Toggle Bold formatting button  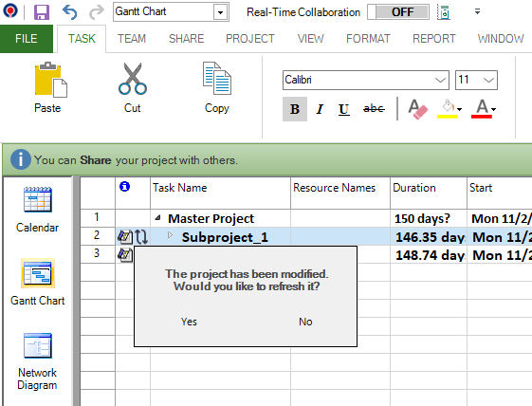pyautogui.click(x=295, y=109)
